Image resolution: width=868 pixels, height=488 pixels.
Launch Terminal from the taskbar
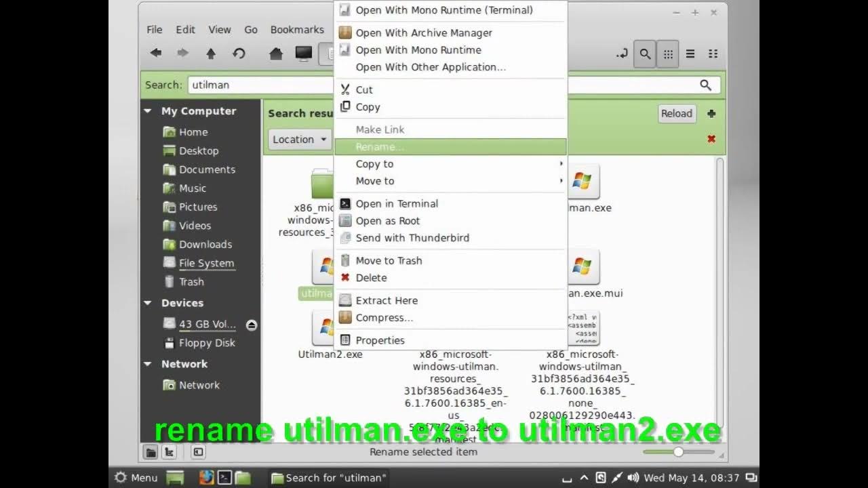(224, 478)
